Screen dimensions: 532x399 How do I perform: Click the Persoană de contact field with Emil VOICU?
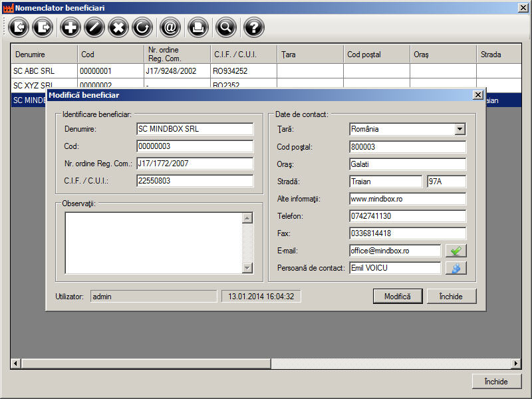(395, 268)
